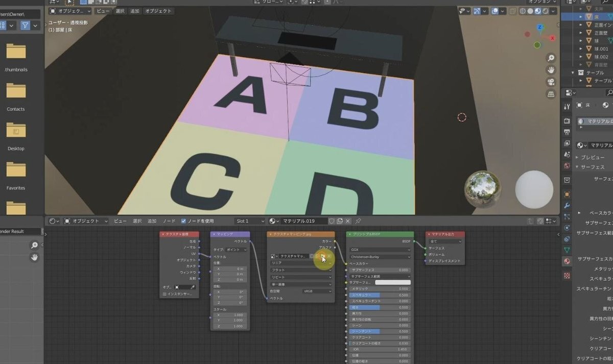The image size is (613, 364).
Task: Switch to material preview viewport shading
Action: click(x=538, y=11)
